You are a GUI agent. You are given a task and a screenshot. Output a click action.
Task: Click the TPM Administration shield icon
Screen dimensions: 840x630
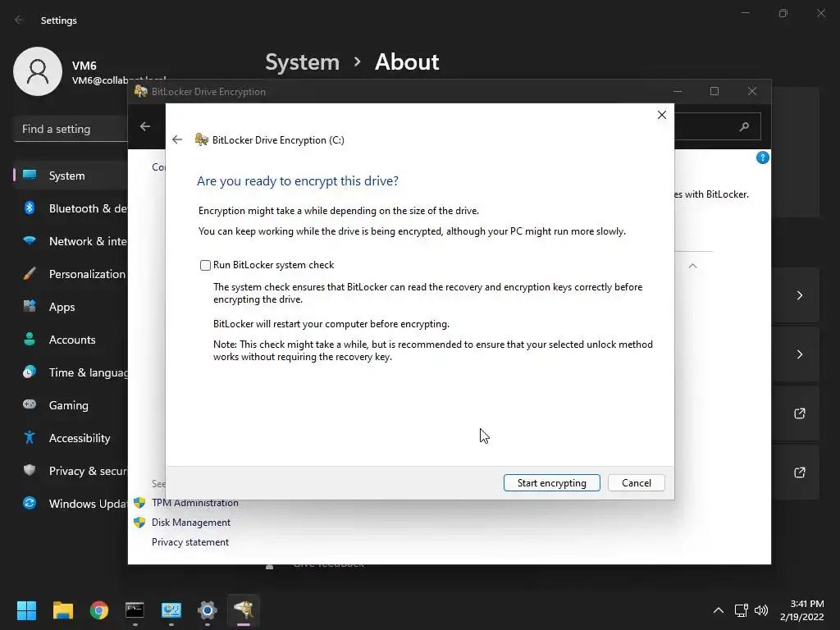[x=139, y=503]
